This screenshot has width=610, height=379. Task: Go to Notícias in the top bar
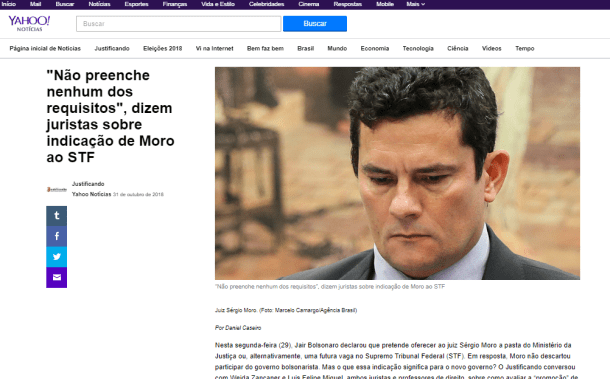tap(99, 4)
